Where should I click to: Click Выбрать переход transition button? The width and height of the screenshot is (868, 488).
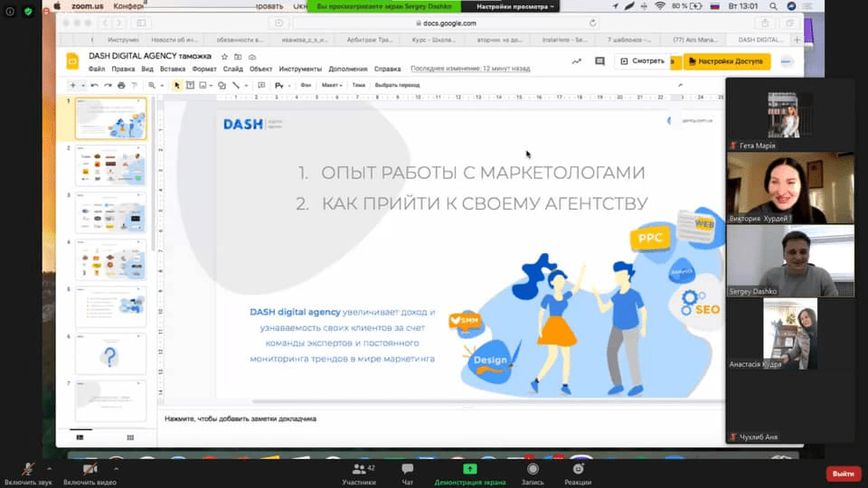tap(398, 85)
